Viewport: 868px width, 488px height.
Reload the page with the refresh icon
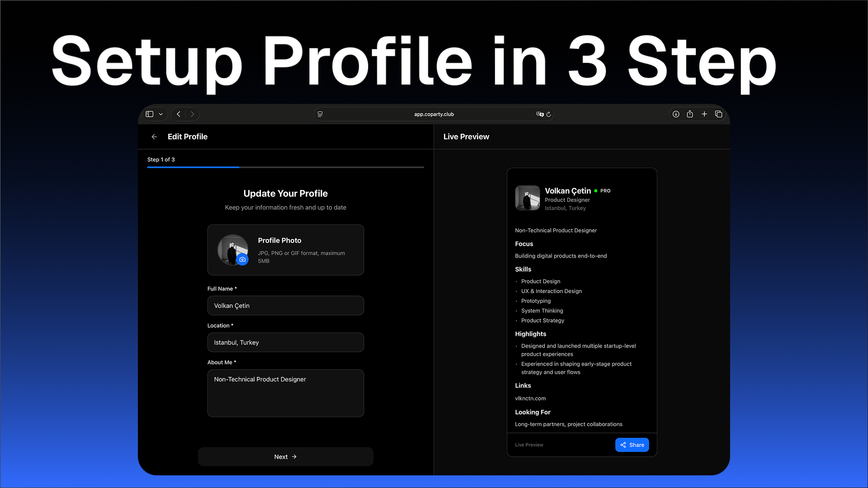[x=548, y=114]
